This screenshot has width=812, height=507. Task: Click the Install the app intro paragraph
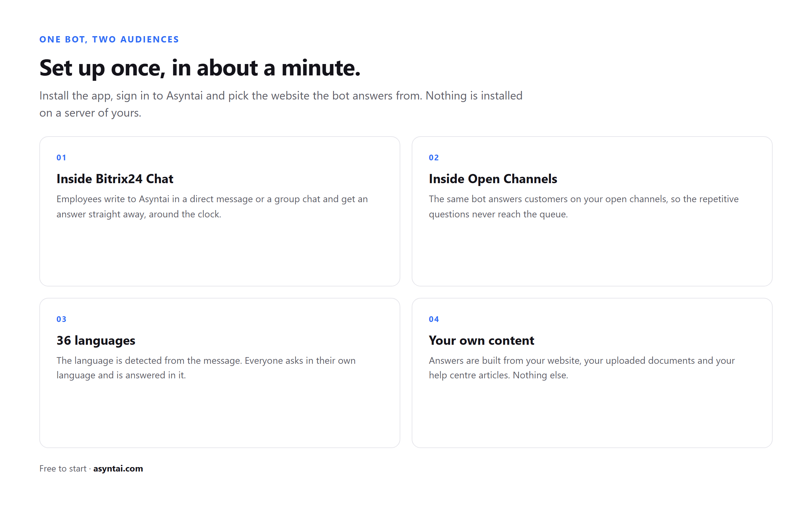pyautogui.click(x=281, y=104)
